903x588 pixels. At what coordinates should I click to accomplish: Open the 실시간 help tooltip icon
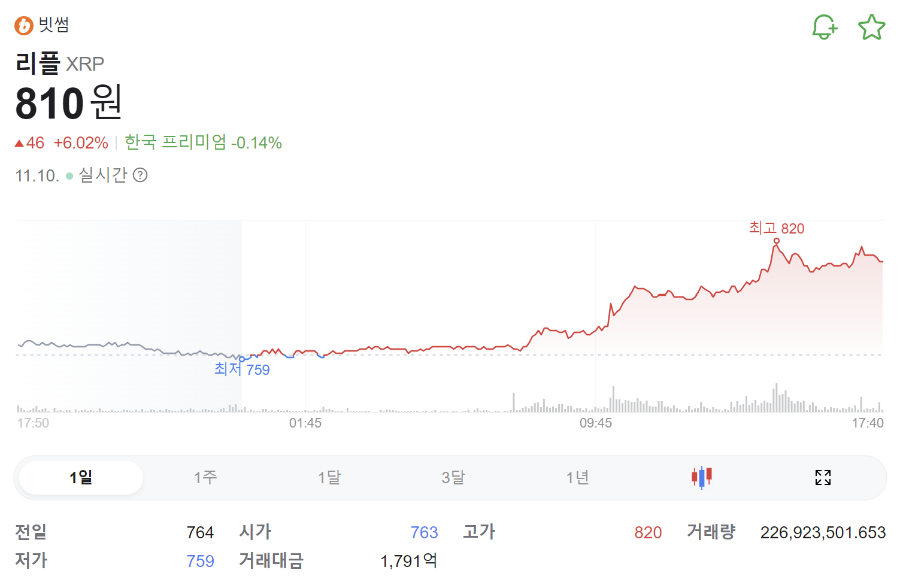[141, 175]
